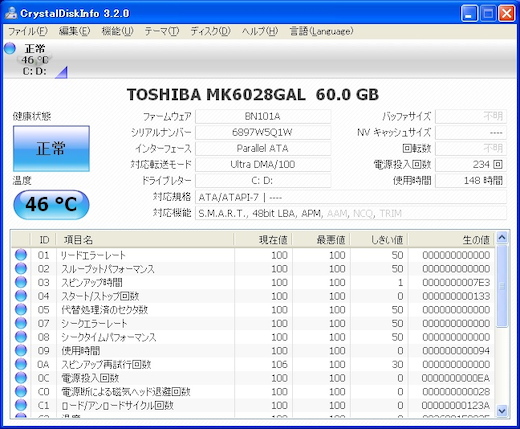Screen dimensions: 520x429
Task: Click raw value 0000000007E3
Action: [456, 283]
